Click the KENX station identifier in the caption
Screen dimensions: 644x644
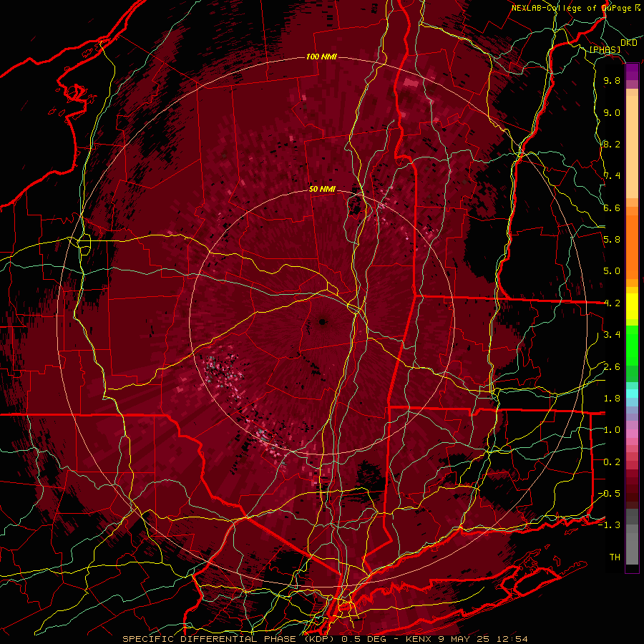[419, 639]
